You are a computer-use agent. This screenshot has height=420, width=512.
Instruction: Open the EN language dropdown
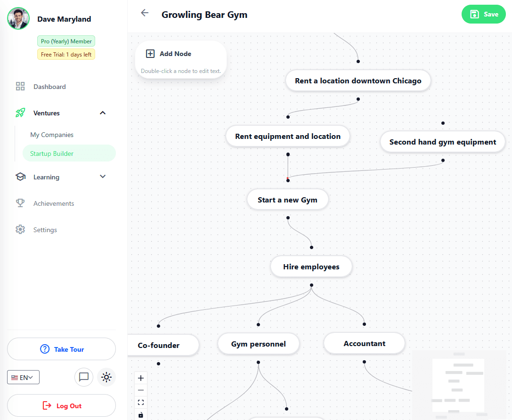point(23,377)
